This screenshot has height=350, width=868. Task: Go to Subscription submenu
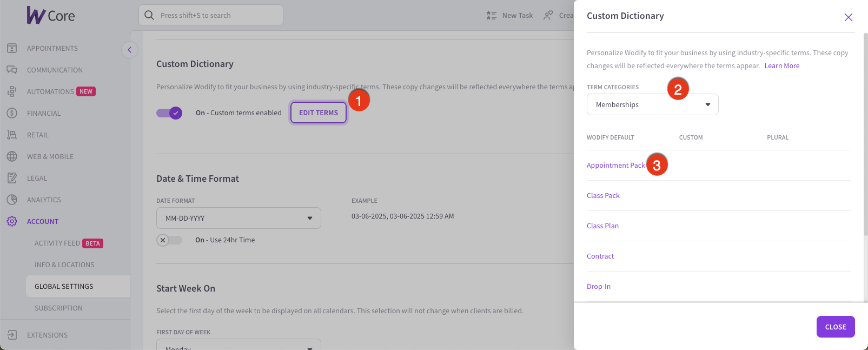(58, 308)
